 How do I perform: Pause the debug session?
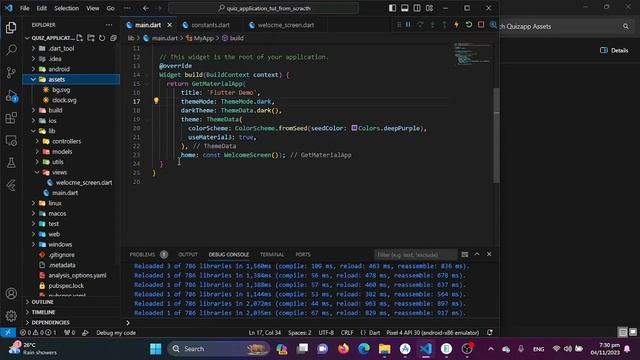pos(408,25)
